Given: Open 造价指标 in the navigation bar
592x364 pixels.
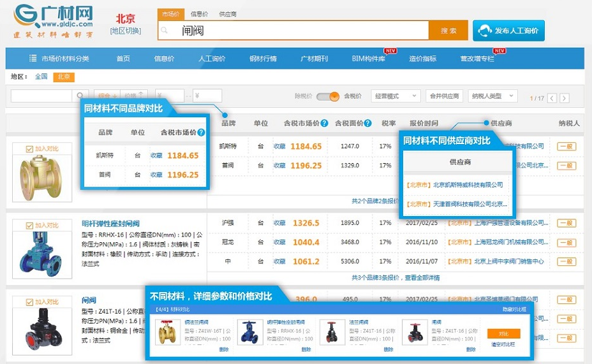Looking at the screenshot, I should [423, 59].
